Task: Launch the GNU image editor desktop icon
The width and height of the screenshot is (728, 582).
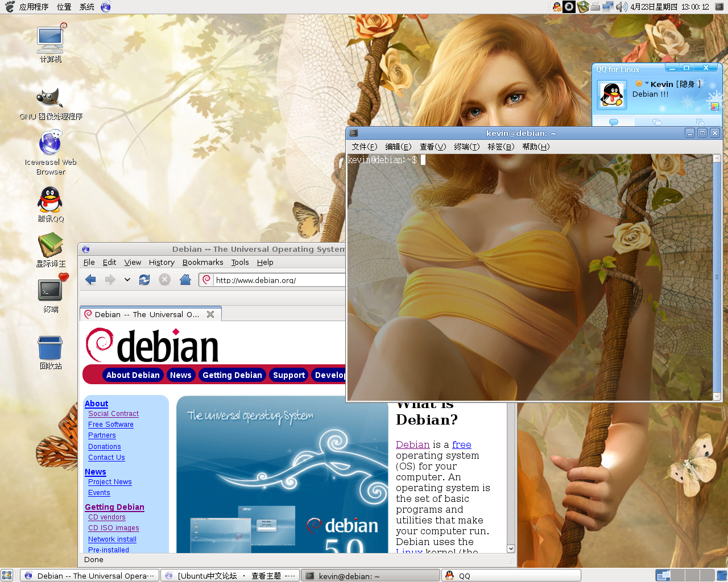Action: (x=51, y=104)
